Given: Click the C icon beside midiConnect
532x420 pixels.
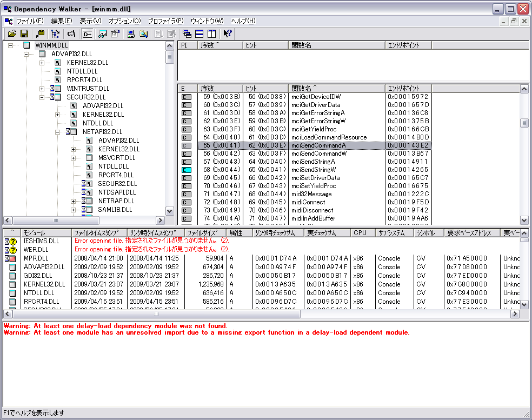Looking at the screenshot, I should [x=187, y=203].
